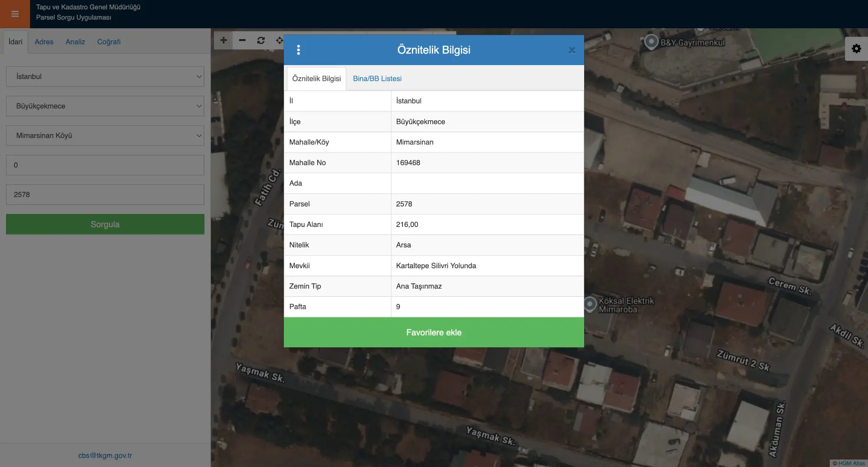
Task: Expand the Büyükçekmece district dropdown
Action: (105, 106)
